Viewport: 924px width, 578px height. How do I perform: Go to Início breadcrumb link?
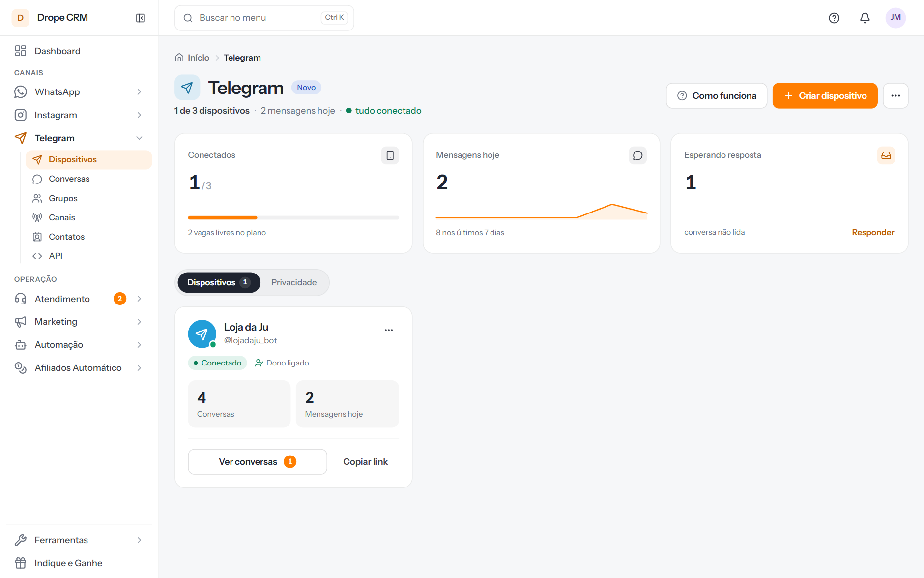point(199,58)
